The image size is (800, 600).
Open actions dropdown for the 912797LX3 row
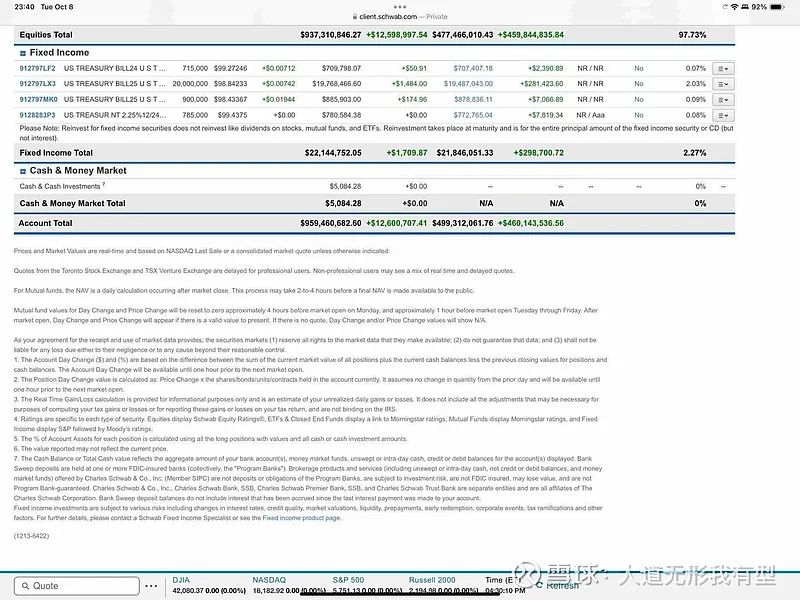click(723, 84)
